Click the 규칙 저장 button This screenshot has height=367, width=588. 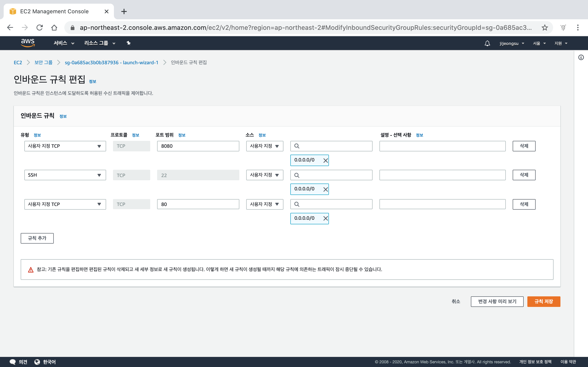[543, 301]
